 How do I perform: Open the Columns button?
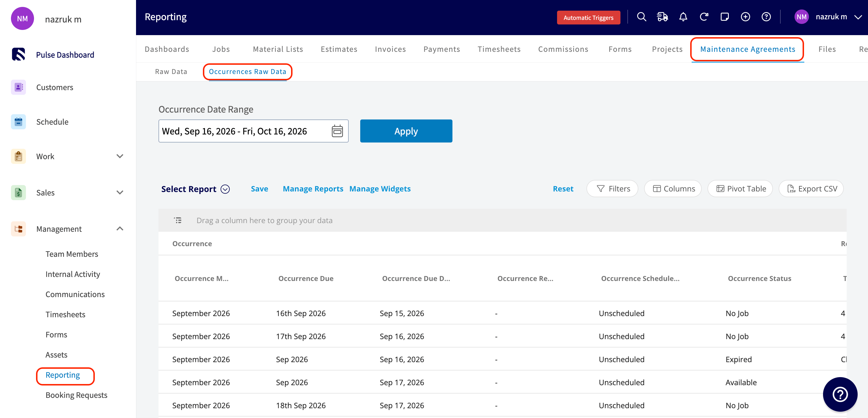click(673, 189)
